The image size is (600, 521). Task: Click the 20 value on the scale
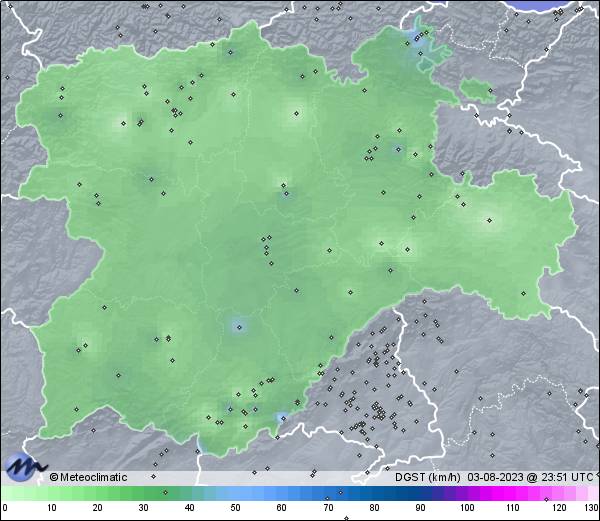[x=98, y=508]
